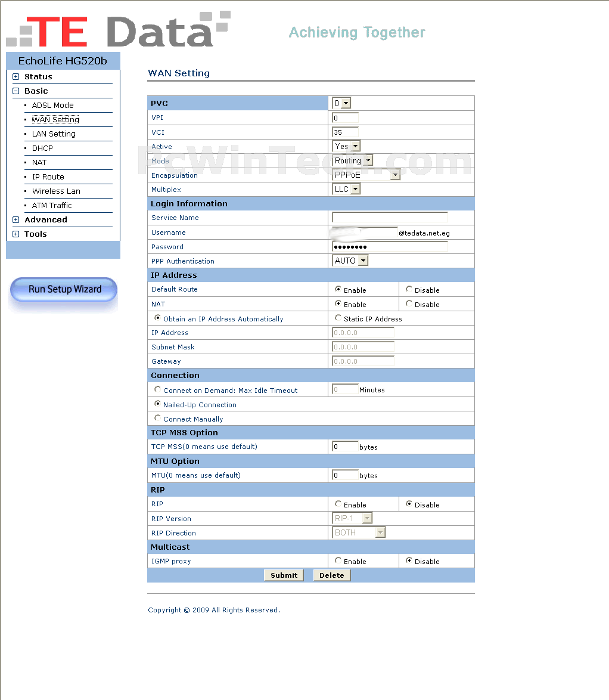This screenshot has height=700, width=609.
Task: Select Enable for RIP
Action: (x=338, y=504)
